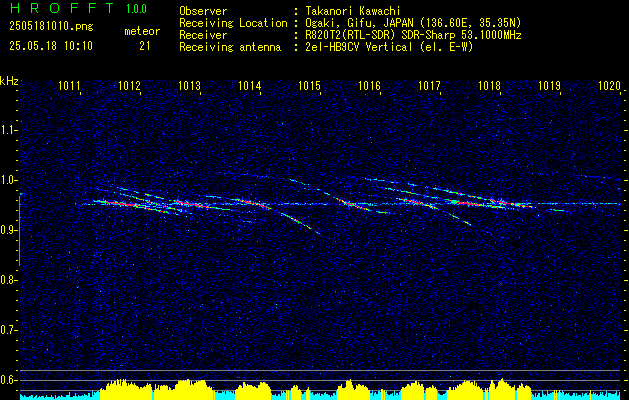
Task: Click the 0.8 frequency axis label
Action: tap(8, 280)
